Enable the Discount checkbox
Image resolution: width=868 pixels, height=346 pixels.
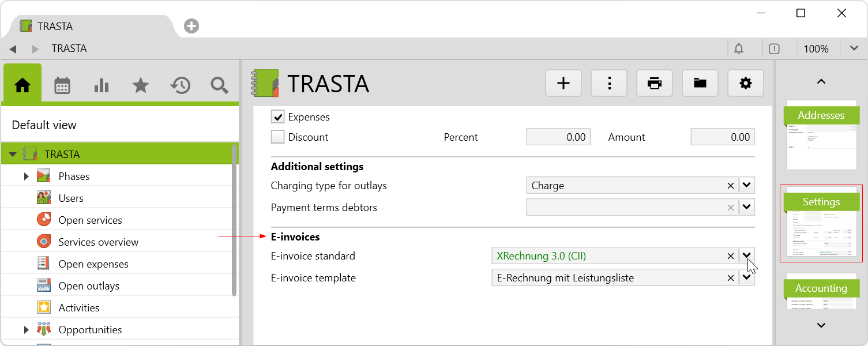coord(278,137)
